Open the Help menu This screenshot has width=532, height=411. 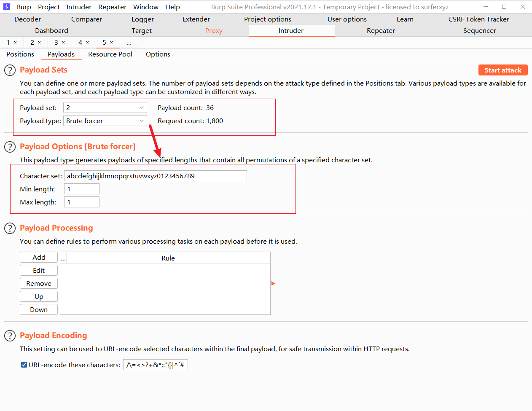[x=172, y=7]
